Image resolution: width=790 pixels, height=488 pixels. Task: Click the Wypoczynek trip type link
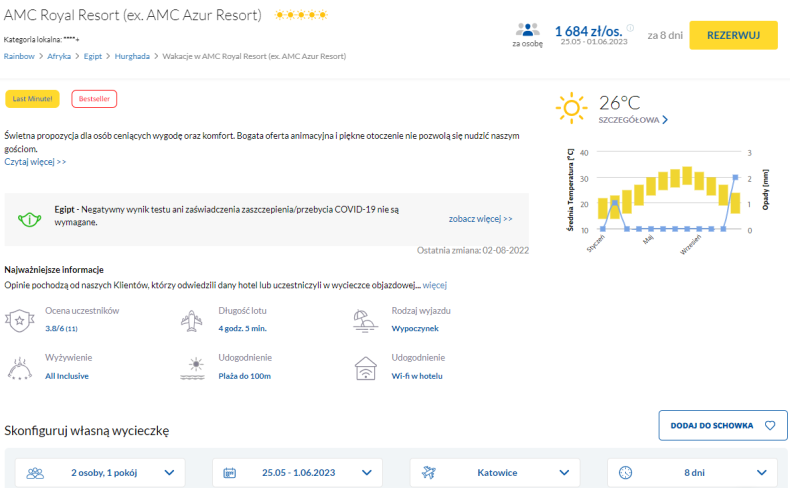click(415, 328)
